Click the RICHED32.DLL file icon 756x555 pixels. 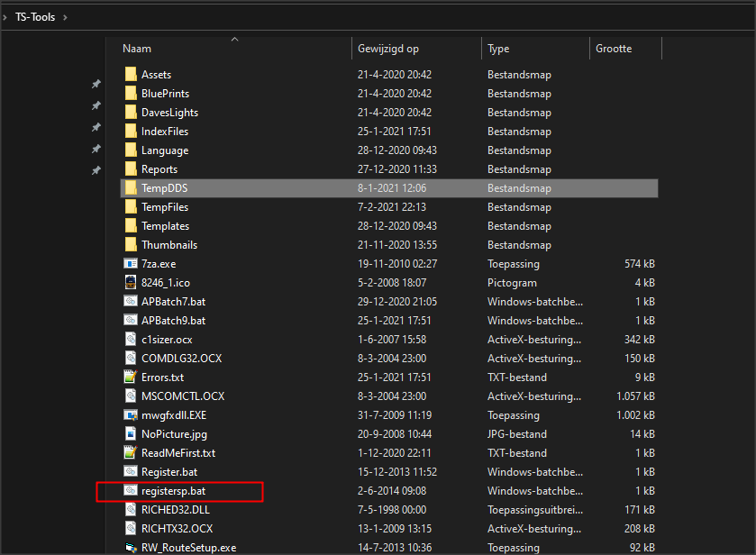coord(131,510)
